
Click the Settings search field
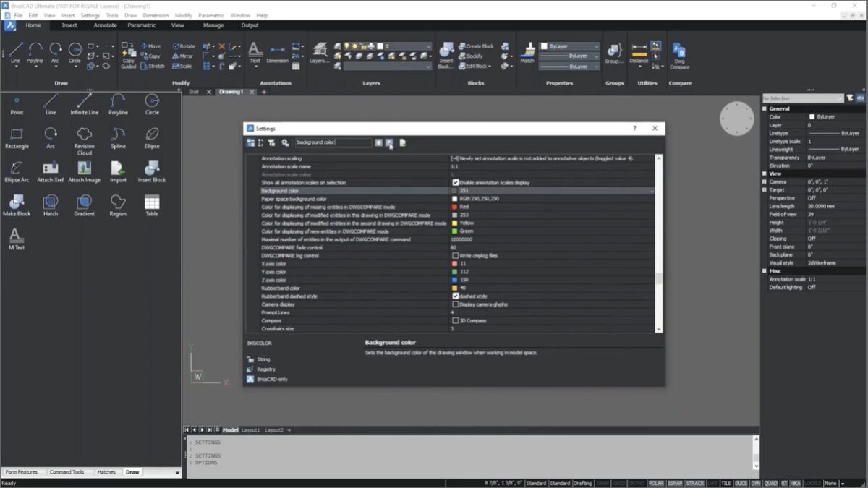[x=333, y=143]
